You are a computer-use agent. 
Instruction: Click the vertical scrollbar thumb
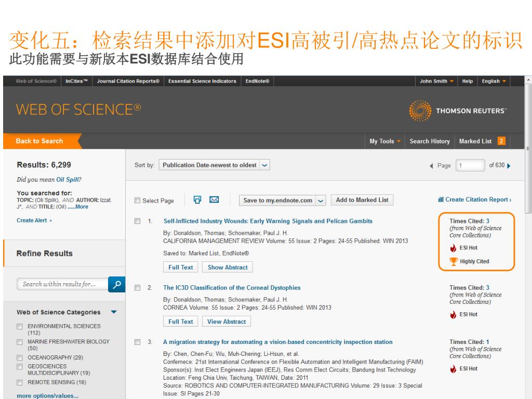tap(528, 148)
